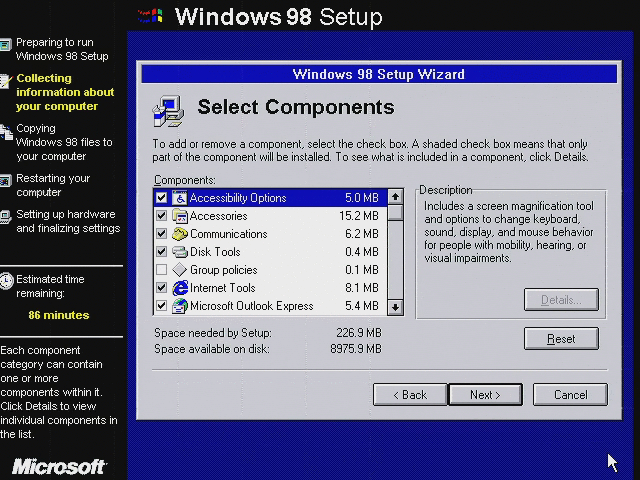Click the Windows flag logo in header
Screen dimensions: 640x480
tap(151, 16)
